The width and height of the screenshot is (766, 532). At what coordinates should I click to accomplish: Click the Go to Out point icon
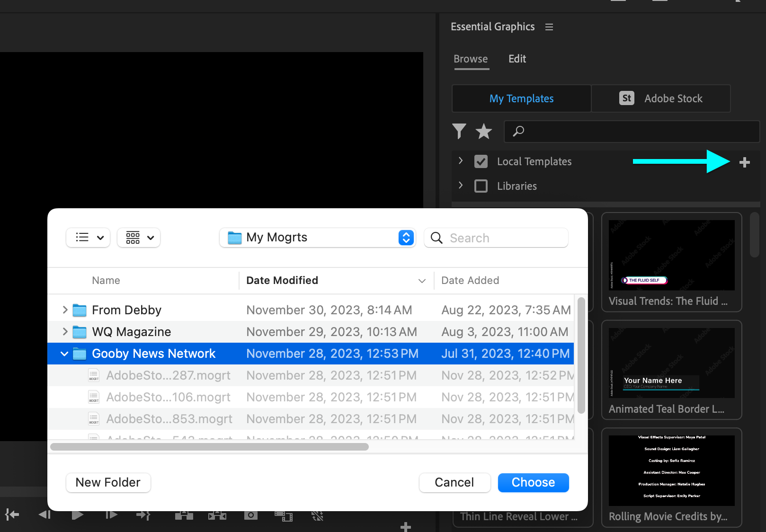144,514
